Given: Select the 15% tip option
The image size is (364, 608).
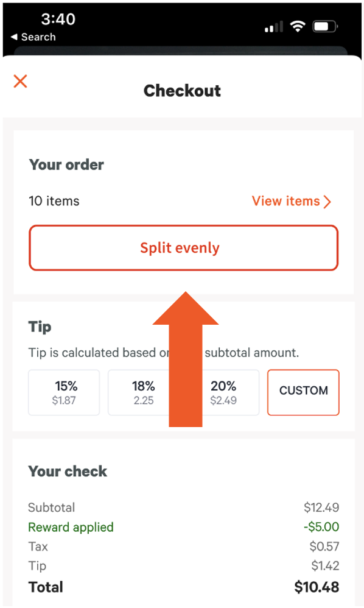Looking at the screenshot, I should (x=64, y=392).
